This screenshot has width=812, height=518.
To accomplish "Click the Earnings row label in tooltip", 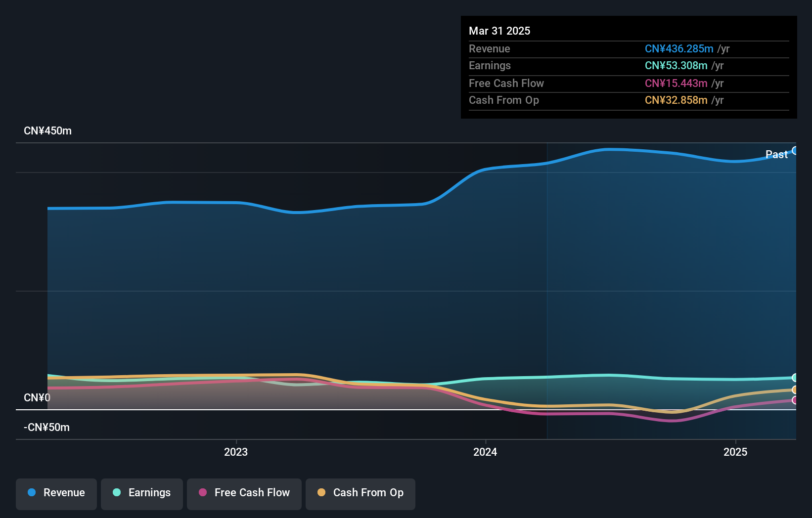I will [x=490, y=66].
